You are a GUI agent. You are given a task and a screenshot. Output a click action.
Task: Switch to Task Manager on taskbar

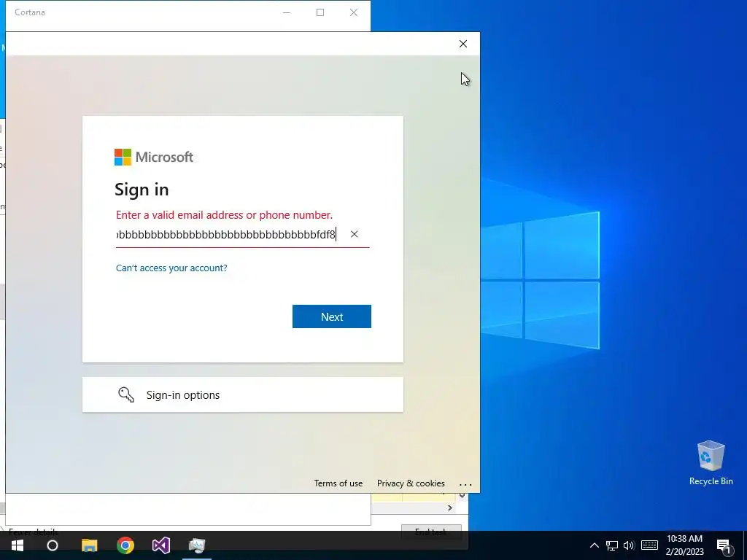click(x=197, y=545)
